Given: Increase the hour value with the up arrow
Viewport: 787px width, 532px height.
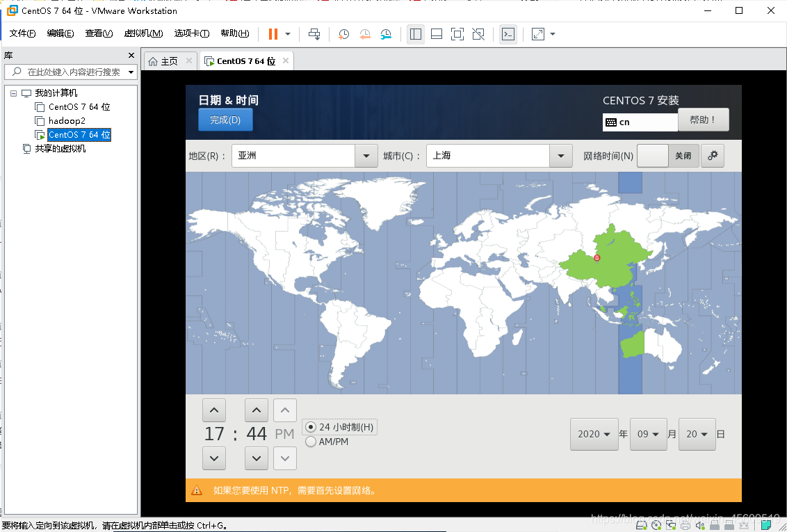Looking at the screenshot, I should point(214,410).
